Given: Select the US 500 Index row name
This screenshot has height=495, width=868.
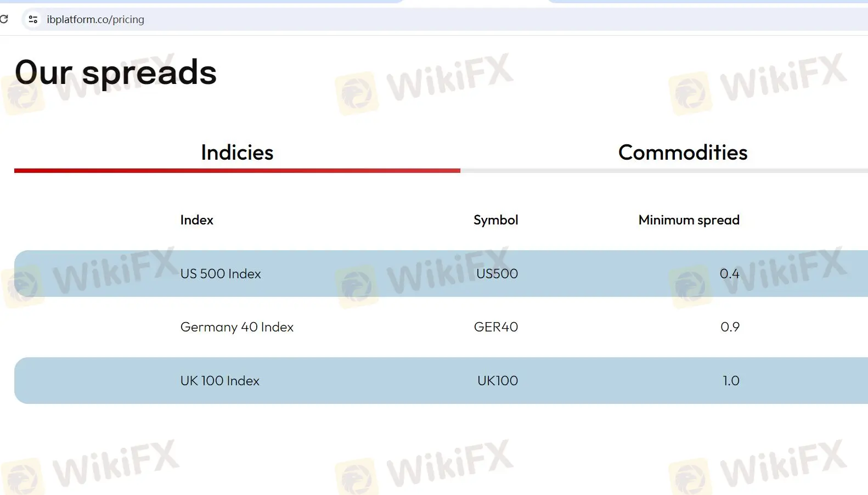Looking at the screenshot, I should coord(221,274).
